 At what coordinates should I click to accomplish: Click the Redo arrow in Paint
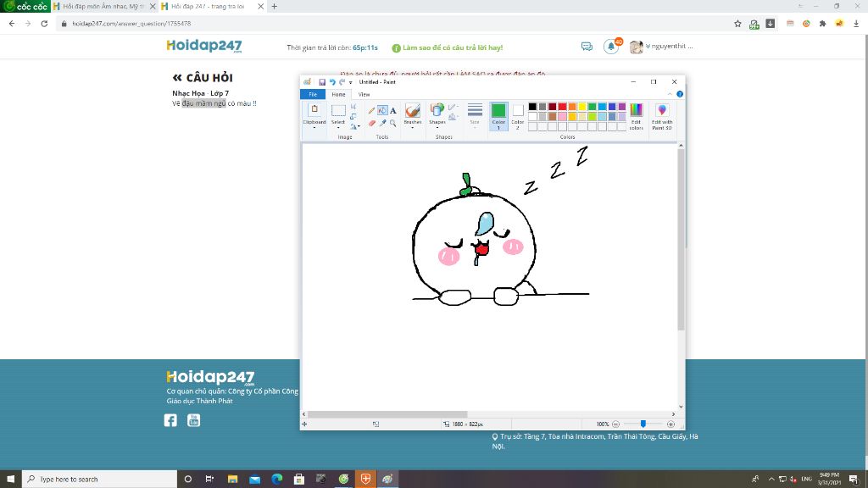coord(342,82)
